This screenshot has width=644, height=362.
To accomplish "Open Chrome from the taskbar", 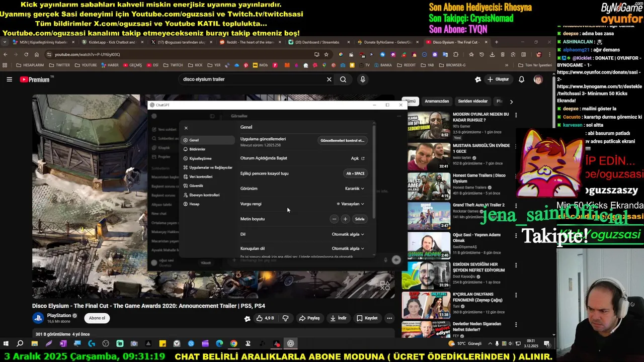I will click(x=234, y=344).
